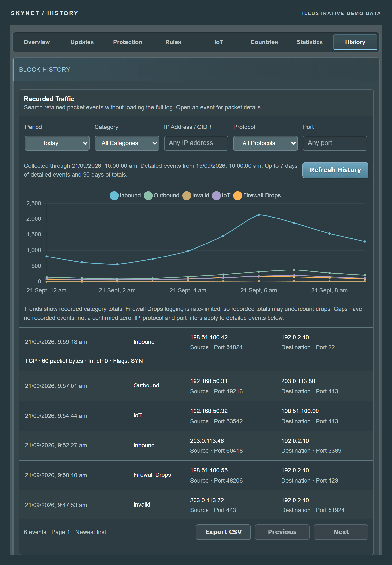Open the 9:54:44 am IoT event
The image size is (392, 565).
[196, 416]
